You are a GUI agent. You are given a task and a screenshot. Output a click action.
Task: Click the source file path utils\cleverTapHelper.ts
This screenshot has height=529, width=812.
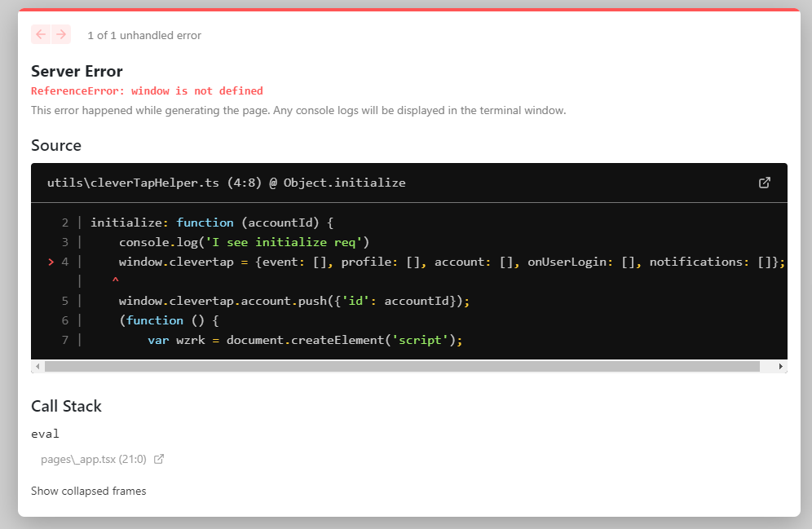point(133,183)
